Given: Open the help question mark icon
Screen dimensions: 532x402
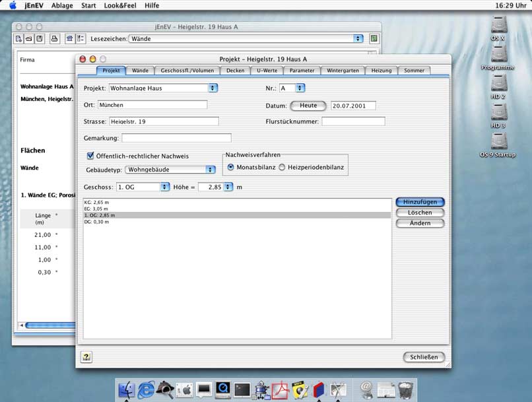Looking at the screenshot, I should (86, 357).
